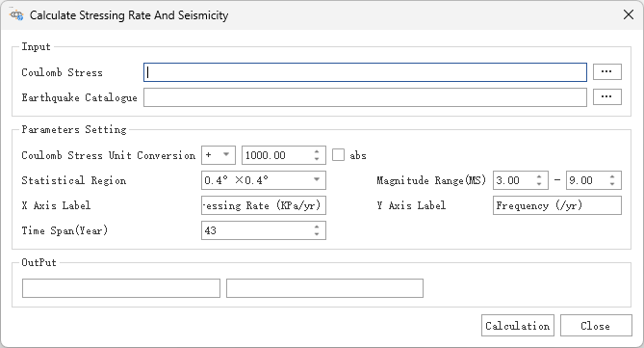Click the application icon in the title bar
Image resolution: width=644 pixels, height=348 pixels.
(x=16, y=15)
